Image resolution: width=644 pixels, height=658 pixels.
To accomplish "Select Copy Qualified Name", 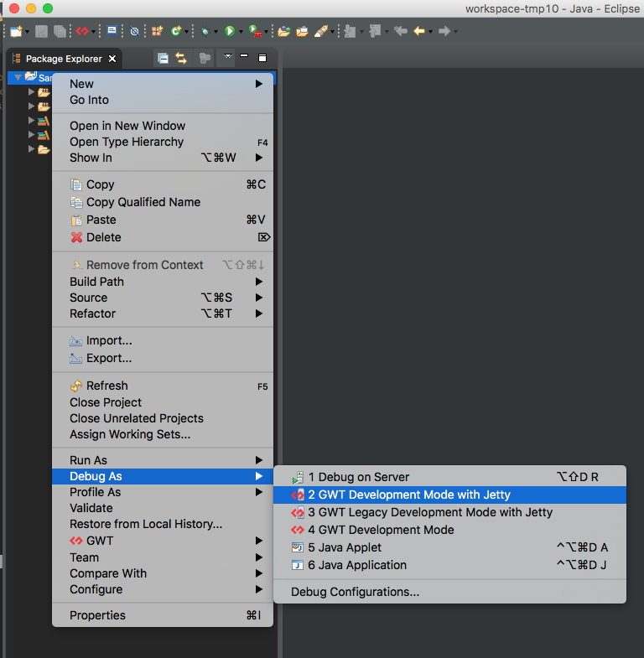I will coord(163,202).
